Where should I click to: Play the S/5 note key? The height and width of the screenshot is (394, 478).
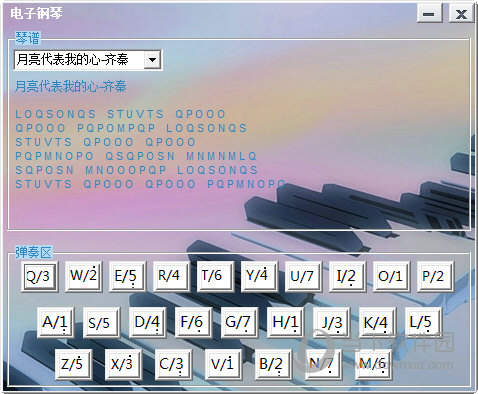click(101, 323)
